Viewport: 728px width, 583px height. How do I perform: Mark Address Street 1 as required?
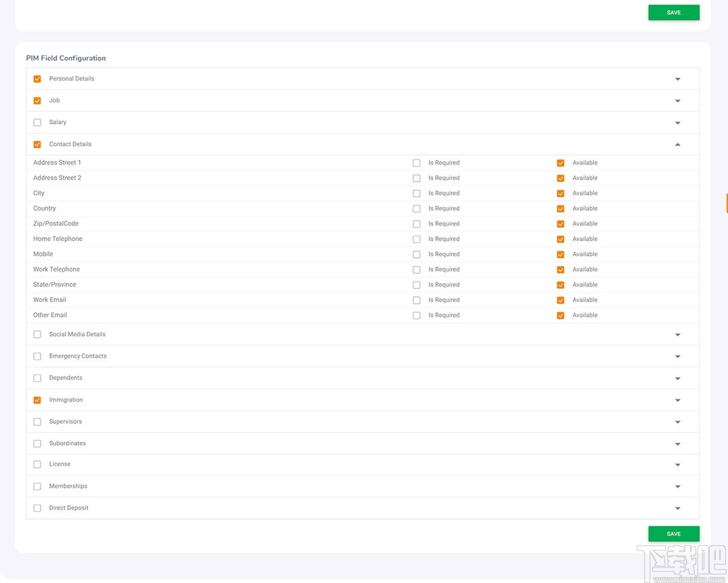click(x=417, y=163)
